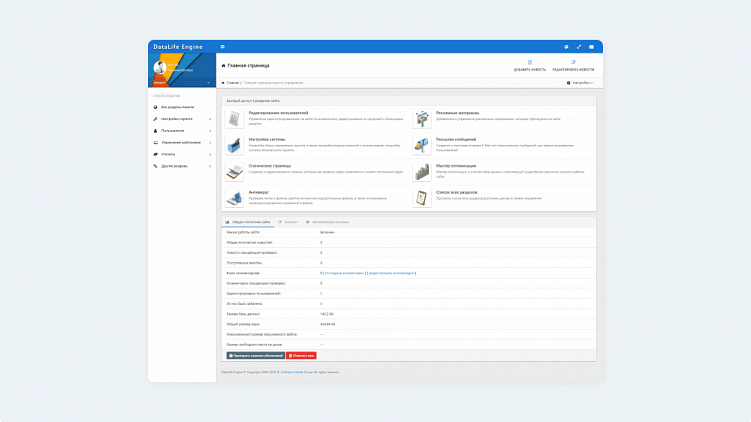Open Список всех разделов title link
Screen dimensions: 751x422
456,192
